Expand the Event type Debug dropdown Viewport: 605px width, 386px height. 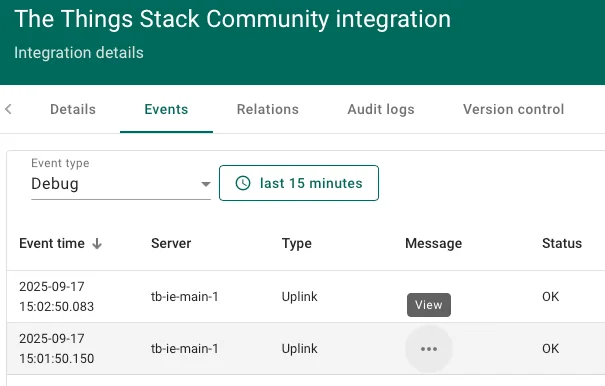pos(121,184)
